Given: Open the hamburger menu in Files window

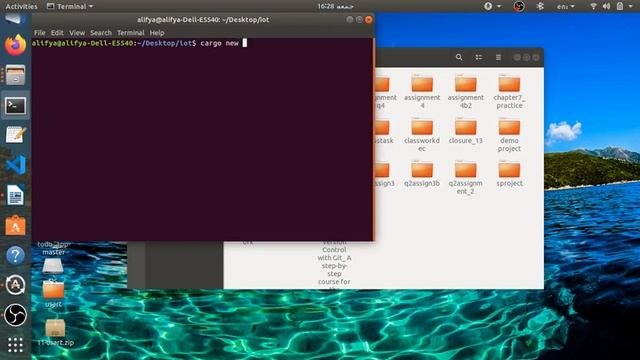Looking at the screenshot, I should click(498, 58).
